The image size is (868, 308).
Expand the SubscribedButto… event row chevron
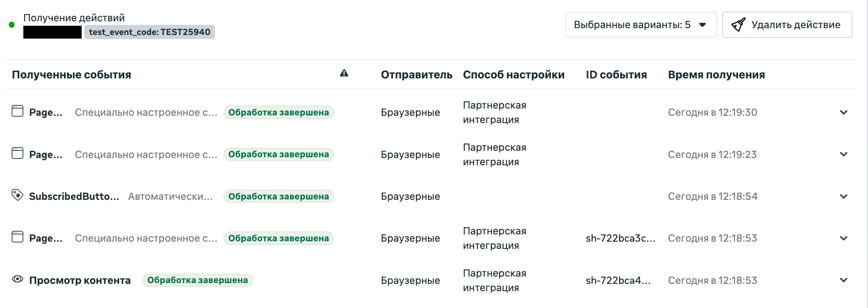point(843,197)
